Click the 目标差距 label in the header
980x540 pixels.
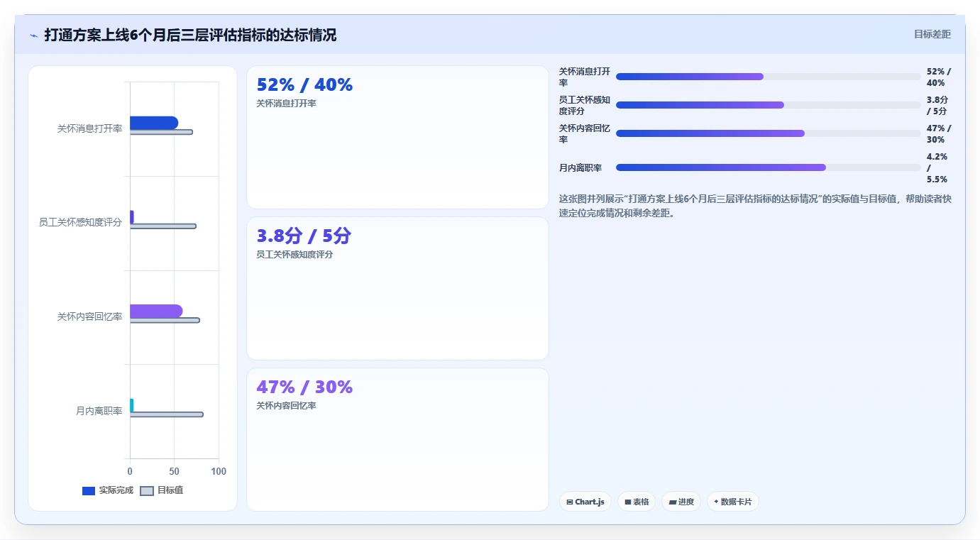point(932,34)
